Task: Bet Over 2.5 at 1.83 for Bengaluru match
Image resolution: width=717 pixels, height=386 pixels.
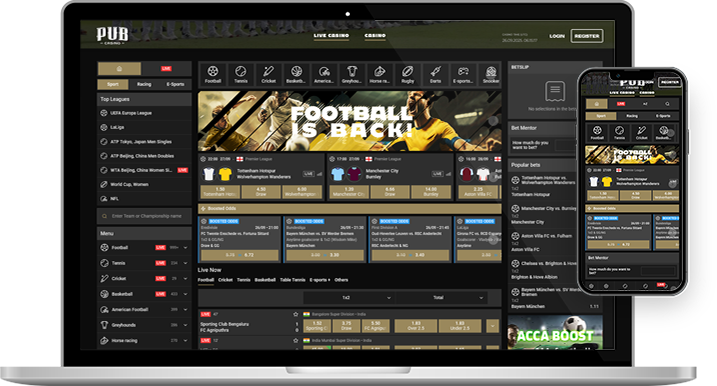Action: [416, 326]
